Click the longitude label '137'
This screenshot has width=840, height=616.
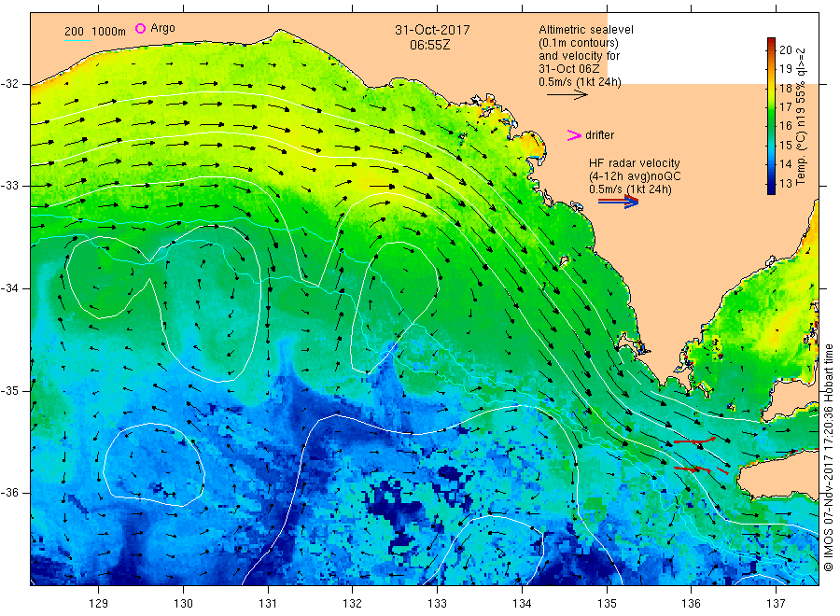(776, 604)
